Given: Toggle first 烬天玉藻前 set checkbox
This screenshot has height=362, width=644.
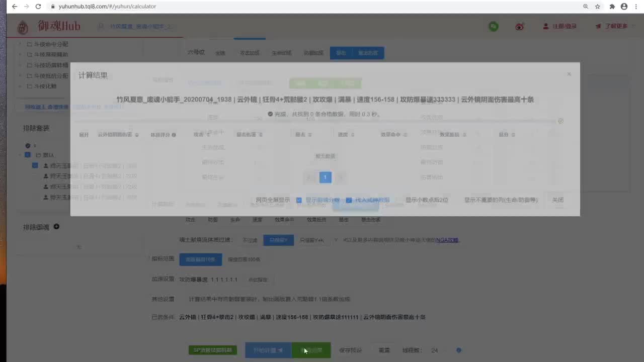Looking at the screenshot, I should click(x=35, y=165).
